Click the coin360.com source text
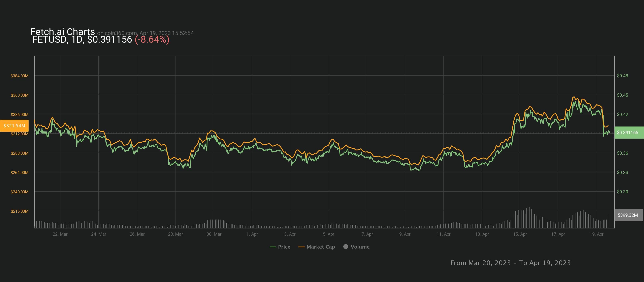This screenshot has height=282, width=644. (121, 33)
